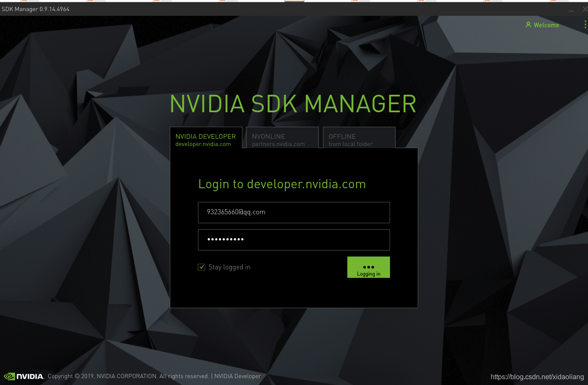588x385 pixels.
Task: Open the NVIDIA Developer footer link
Action: [237, 376]
